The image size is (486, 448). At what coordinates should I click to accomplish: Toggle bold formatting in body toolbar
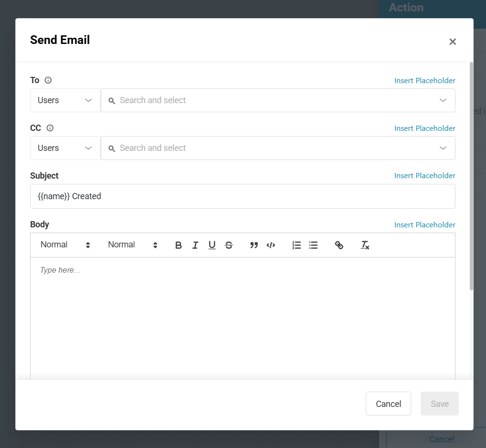click(178, 245)
